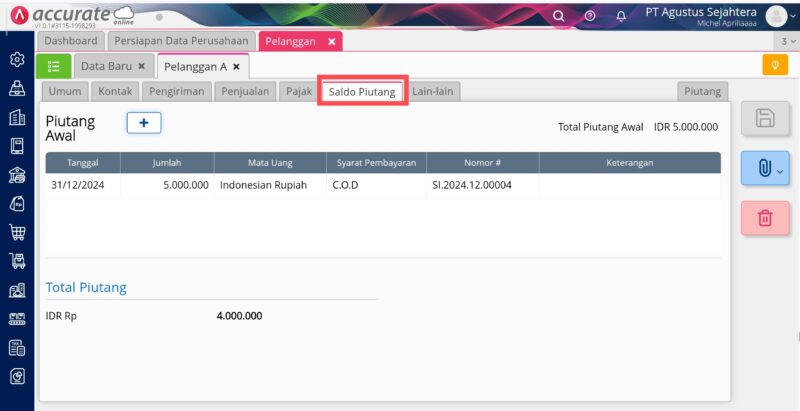Viewport: 800px width, 411px height.
Task: Open the user profile account dropdown
Action: point(780,16)
